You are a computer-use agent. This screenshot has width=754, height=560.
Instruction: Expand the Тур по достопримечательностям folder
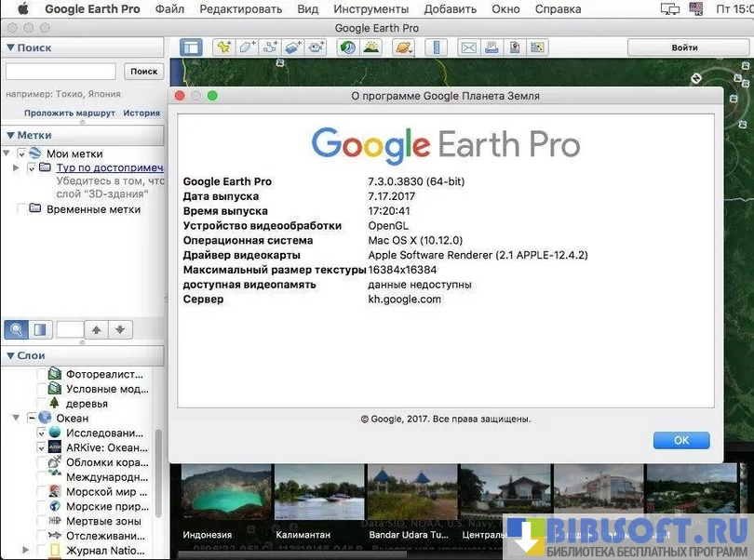[16, 168]
